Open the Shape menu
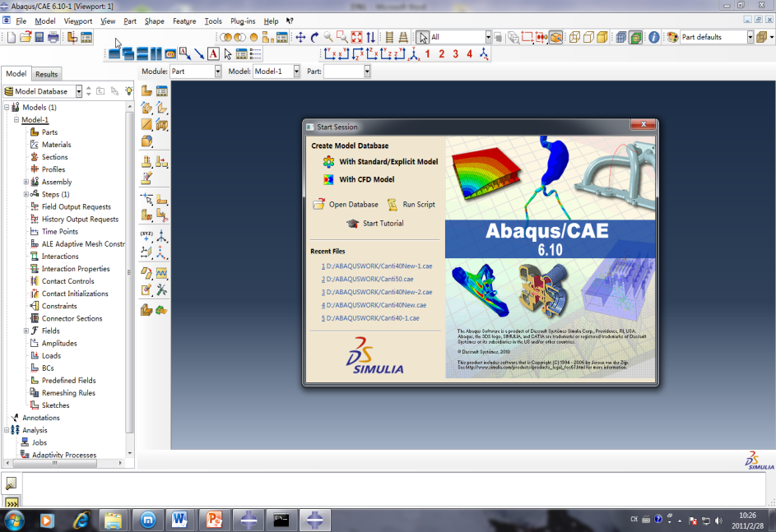Image resolution: width=776 pixels, height=532 pixels. tap(155, 21)
